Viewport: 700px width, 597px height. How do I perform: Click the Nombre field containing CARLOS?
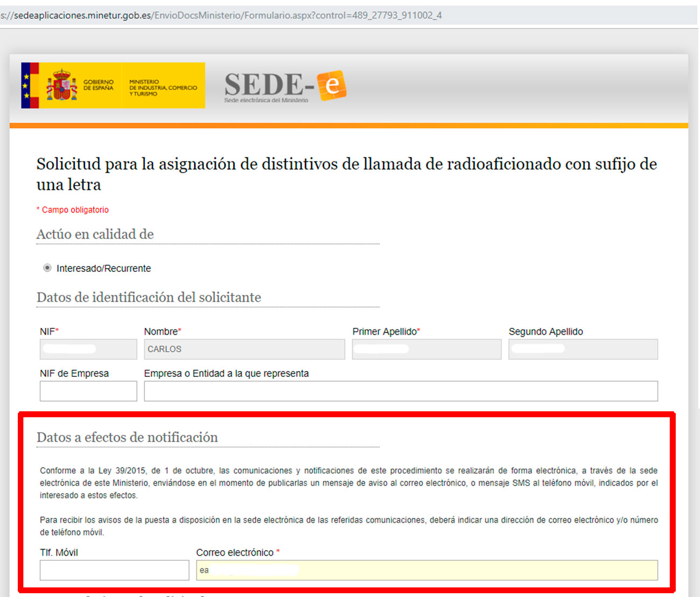pos(244,349)
